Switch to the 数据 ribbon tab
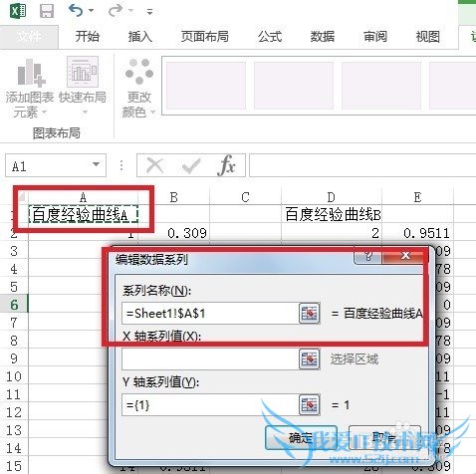 click(323, 36)
